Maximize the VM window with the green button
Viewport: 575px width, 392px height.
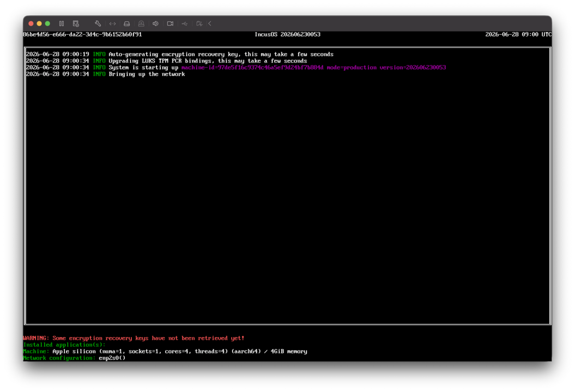47,23
